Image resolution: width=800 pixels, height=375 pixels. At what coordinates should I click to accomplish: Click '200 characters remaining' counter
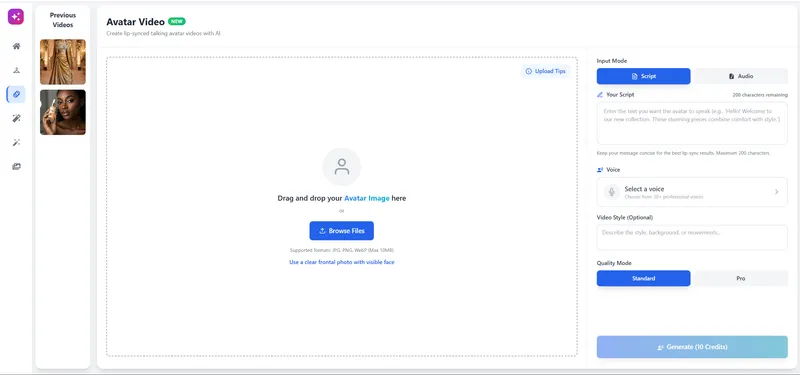pos(760,95)
